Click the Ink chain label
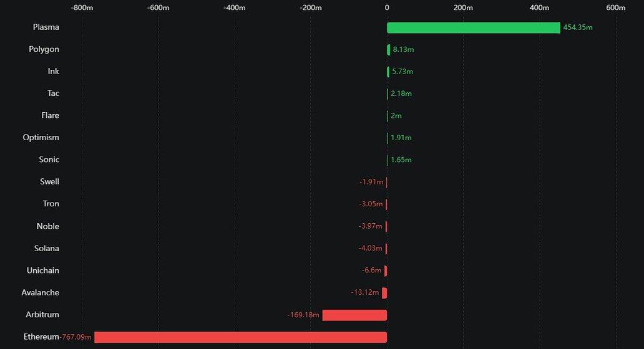The image size is (644, 349). click(x=54, y=71)
